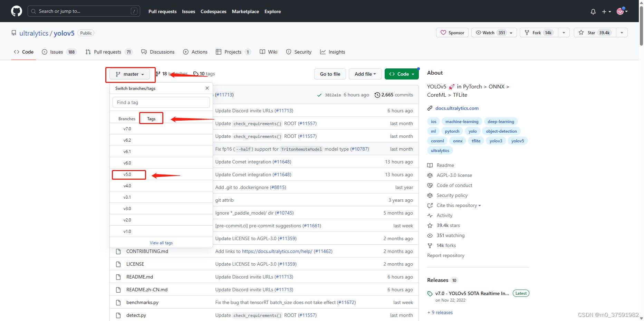Viewport: 644px width, 321px height.
Task: Select tag v6.2
Action: 161,140
